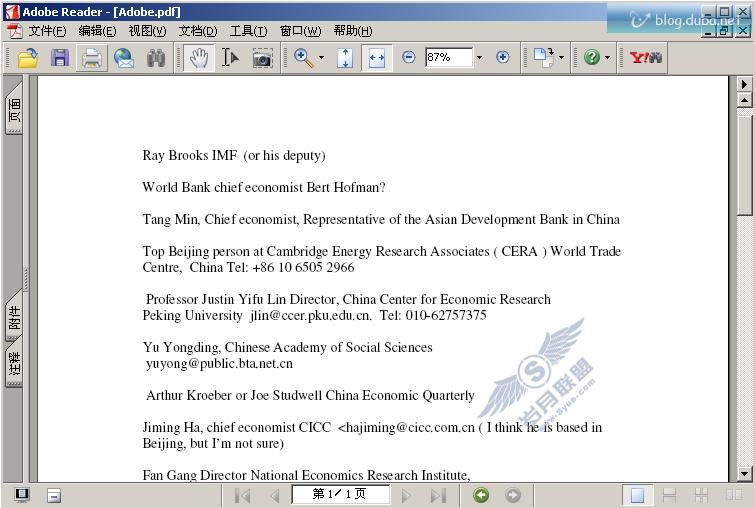Click the 87% zoom field
Screen dimensions: 755x508
[x=448, y=57]
